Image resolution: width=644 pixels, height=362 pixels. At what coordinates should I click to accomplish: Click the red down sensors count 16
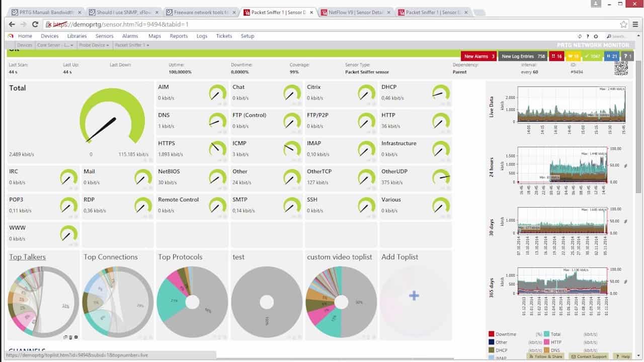[x=556, y=56]
